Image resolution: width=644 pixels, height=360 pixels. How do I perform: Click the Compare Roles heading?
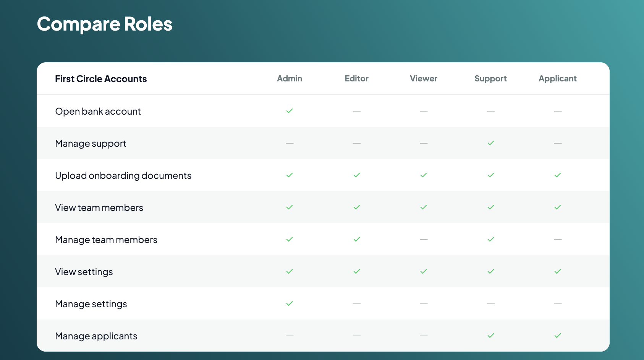(x=105, y=24)
